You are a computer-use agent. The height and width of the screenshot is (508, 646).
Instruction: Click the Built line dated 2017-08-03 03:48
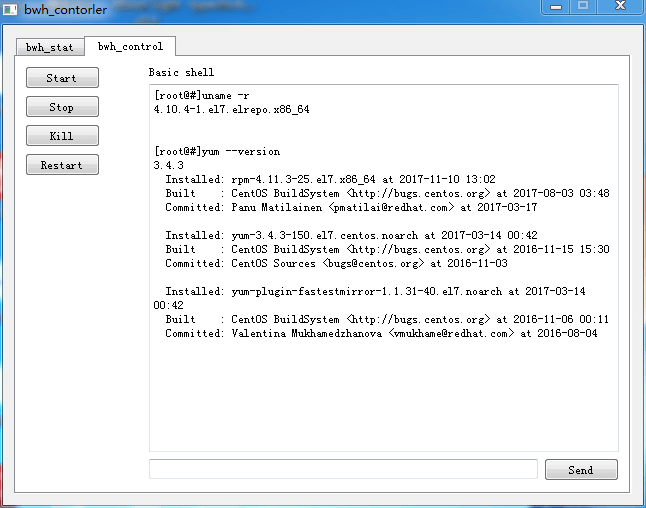tap(387, 194)
